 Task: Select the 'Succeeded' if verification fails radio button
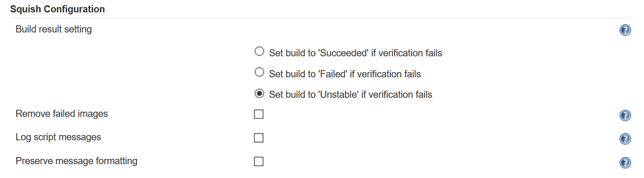coord(259,51)
